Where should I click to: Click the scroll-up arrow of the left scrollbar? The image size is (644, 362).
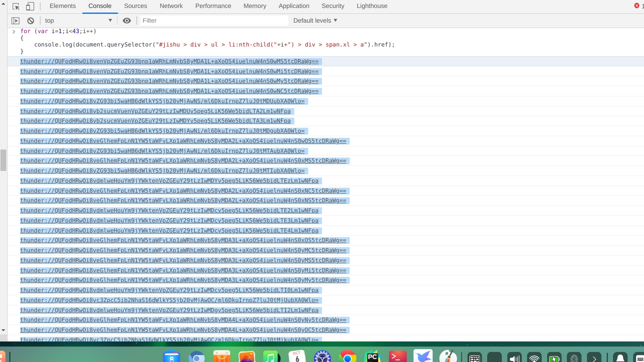point(3,3)
